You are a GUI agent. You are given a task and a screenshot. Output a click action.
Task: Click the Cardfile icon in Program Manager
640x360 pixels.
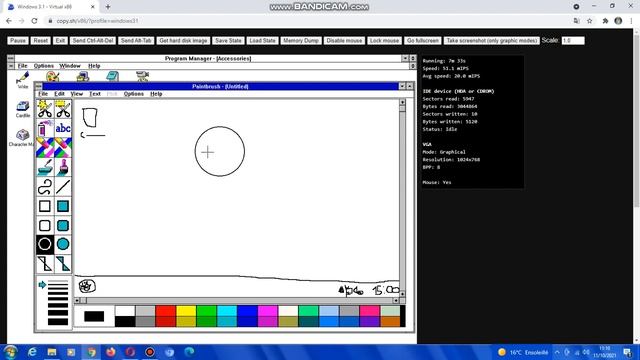pyautogui.click(x=23, y=109)
